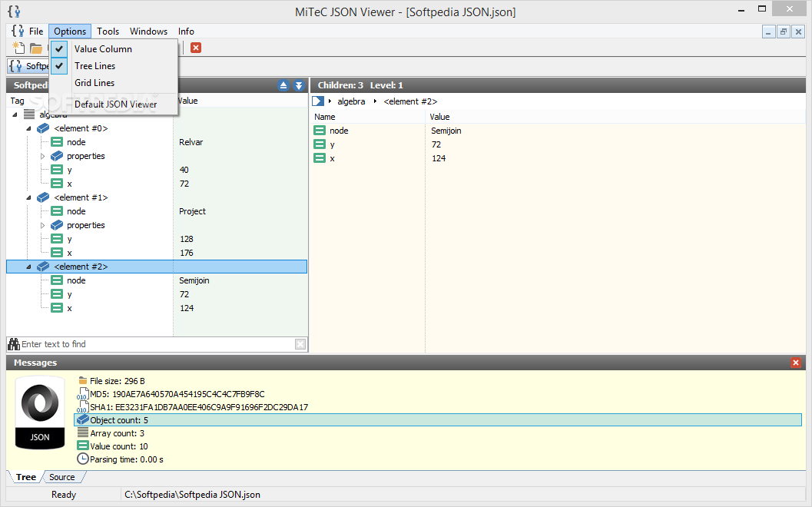Minimize the inner document window

(768, 32)
